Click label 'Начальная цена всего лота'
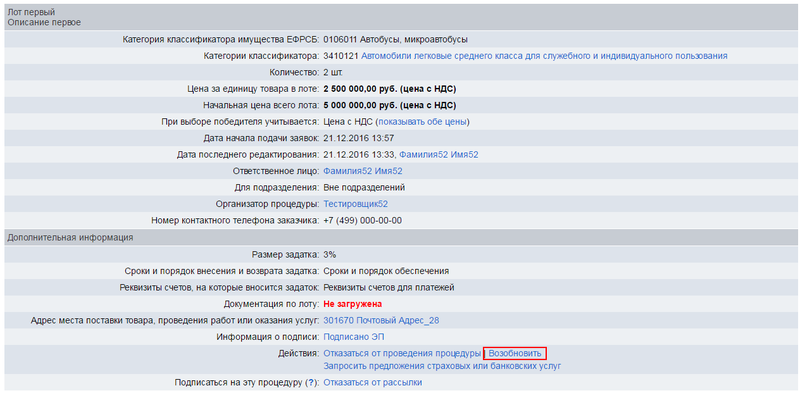Viewport: 800px width, 393px height. [262, 106]
